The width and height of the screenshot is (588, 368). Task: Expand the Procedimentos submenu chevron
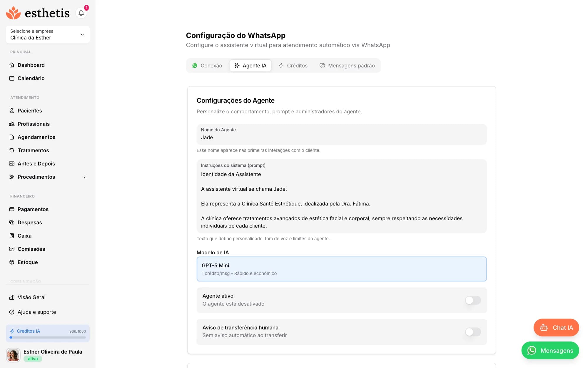pos(85,177)
